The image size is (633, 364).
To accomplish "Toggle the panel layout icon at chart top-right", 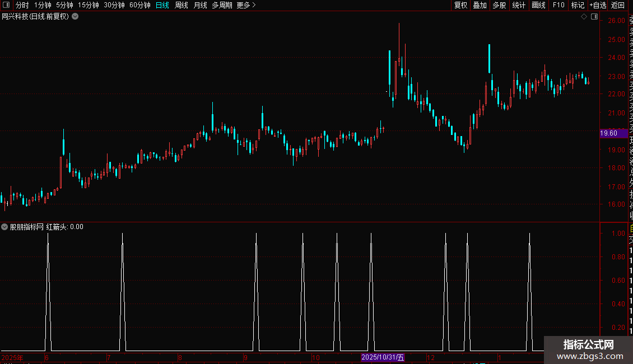I will click(x=594, y=17).
